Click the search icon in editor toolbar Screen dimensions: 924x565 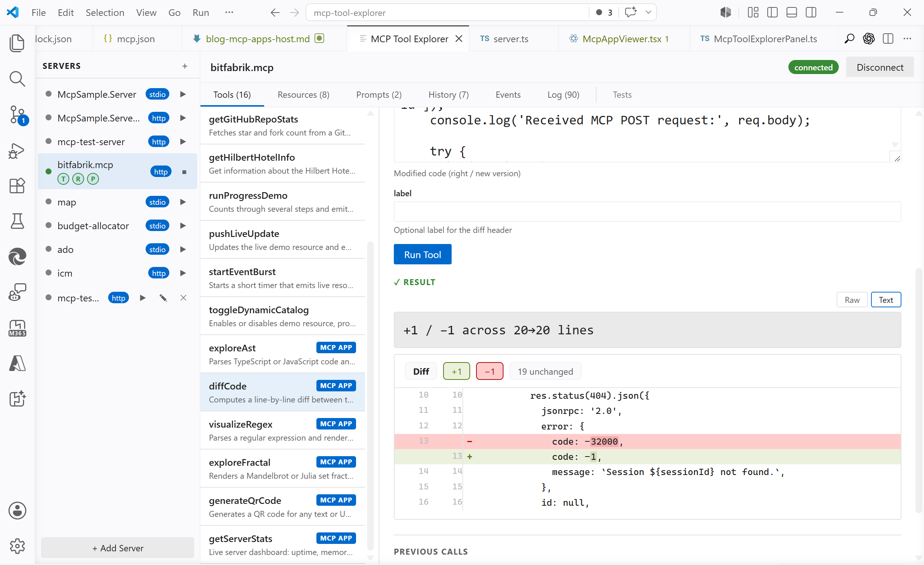(850, 39)
